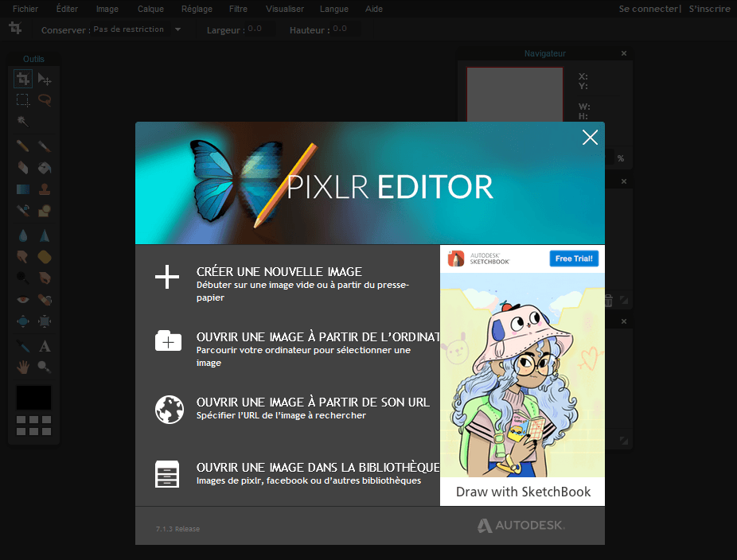Select the Move tool

coord(45,79)
